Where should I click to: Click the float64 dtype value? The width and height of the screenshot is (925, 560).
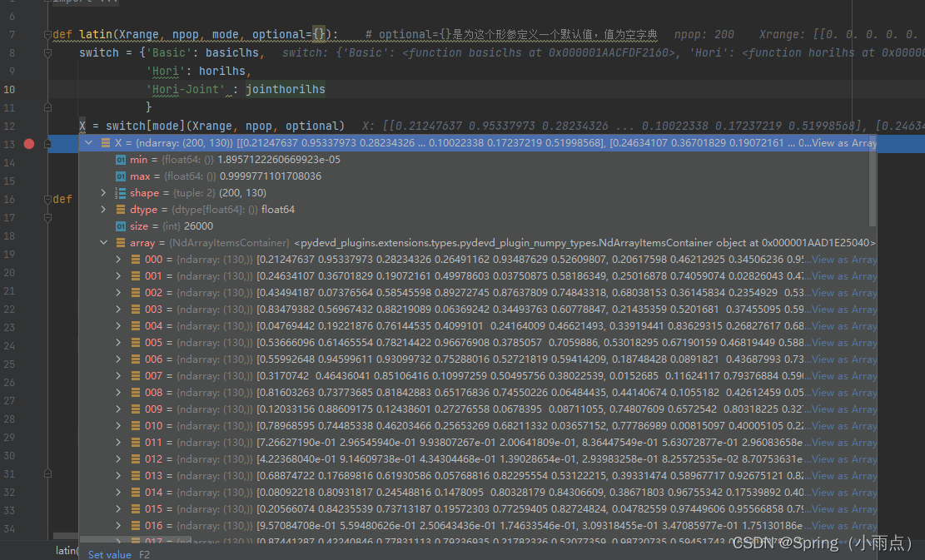[278, 209]
